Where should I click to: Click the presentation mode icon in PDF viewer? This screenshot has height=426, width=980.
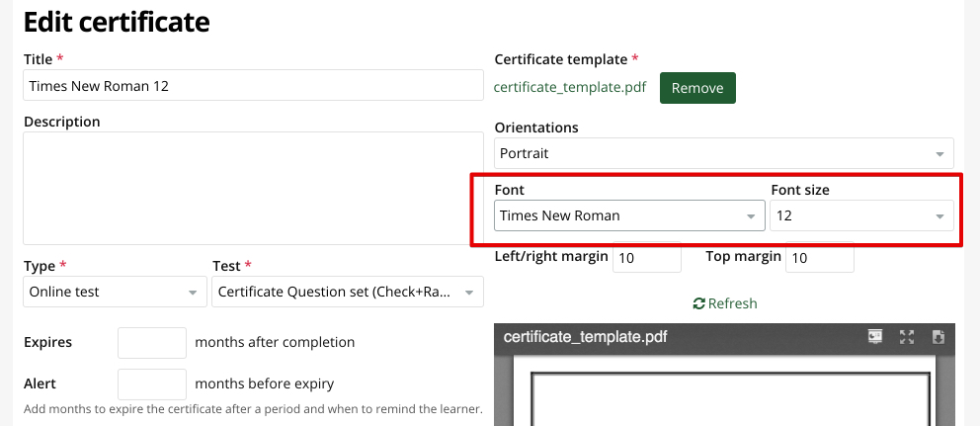click(x=875, y=336)
